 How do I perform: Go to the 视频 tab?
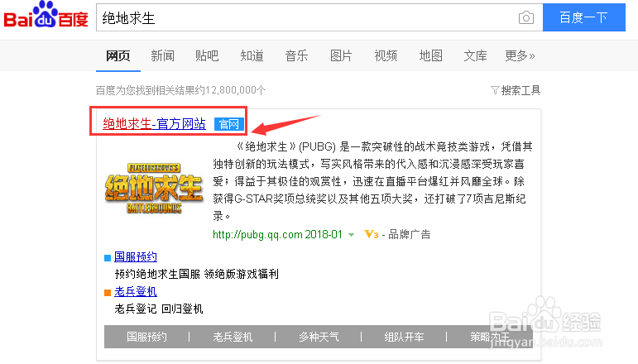(386, 55)
